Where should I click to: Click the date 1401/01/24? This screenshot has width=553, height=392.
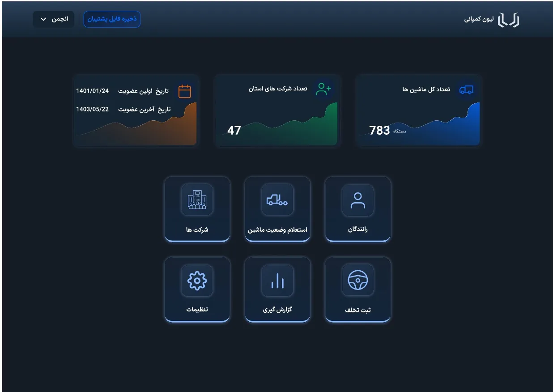(x=92, y=91)
